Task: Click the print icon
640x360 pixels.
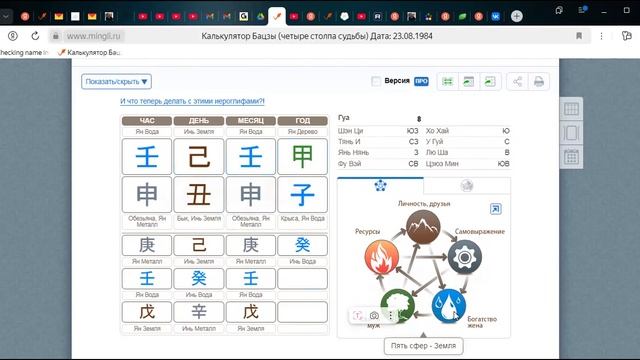Action: coord(539,81)
